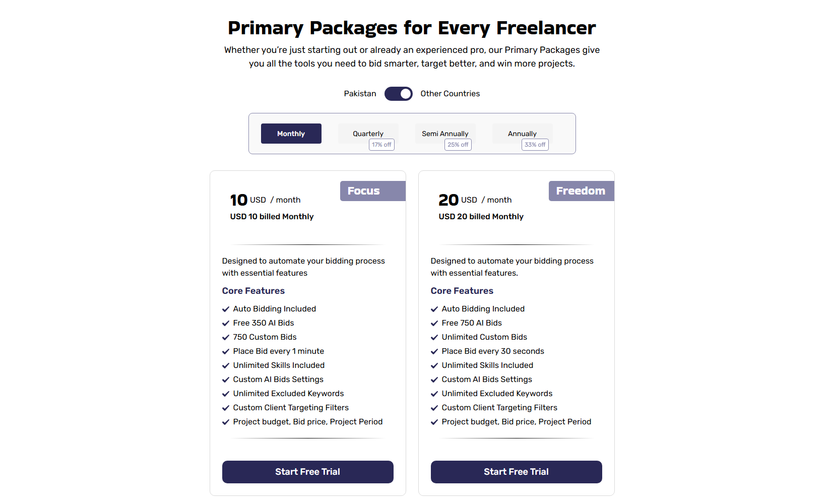Click the Freedom plan label badge
The width and height of the screenshot is (832, 504).
(x=581, y=191)
